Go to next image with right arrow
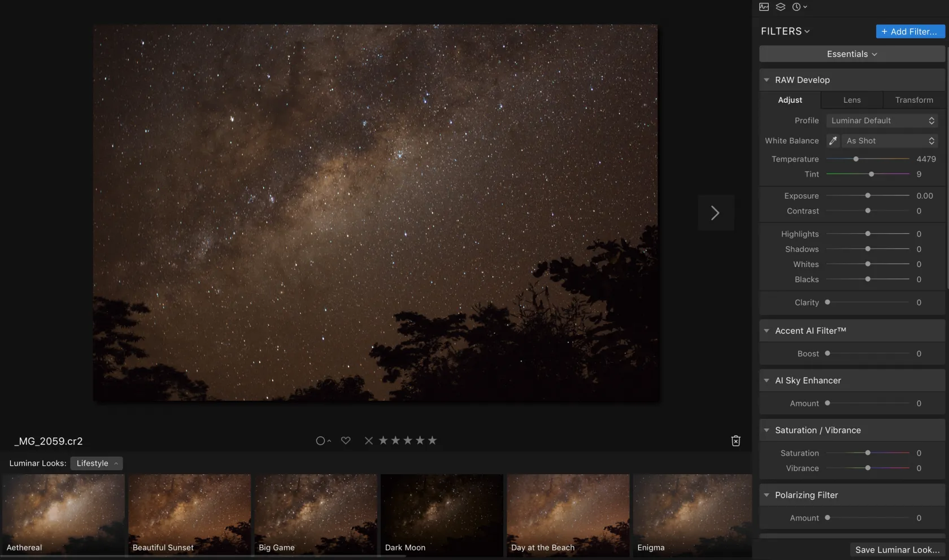 715,213
